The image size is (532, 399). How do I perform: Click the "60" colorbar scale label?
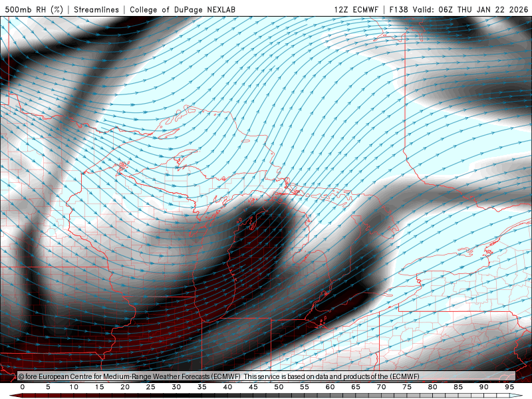click(330, 387)
